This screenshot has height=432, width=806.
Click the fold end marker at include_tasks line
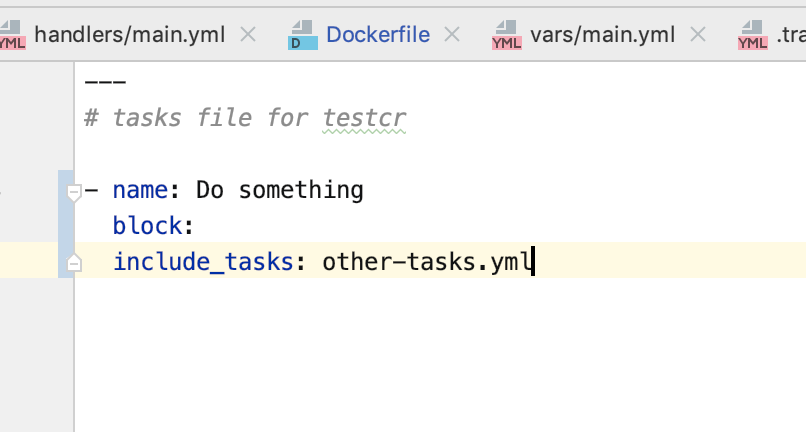[x=74, y=262]
